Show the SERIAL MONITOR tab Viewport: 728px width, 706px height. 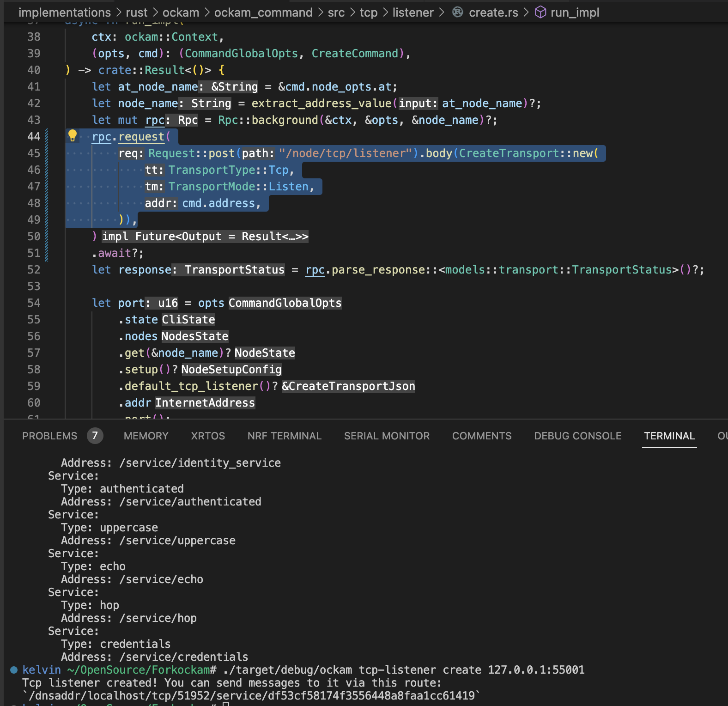(387, 436)
